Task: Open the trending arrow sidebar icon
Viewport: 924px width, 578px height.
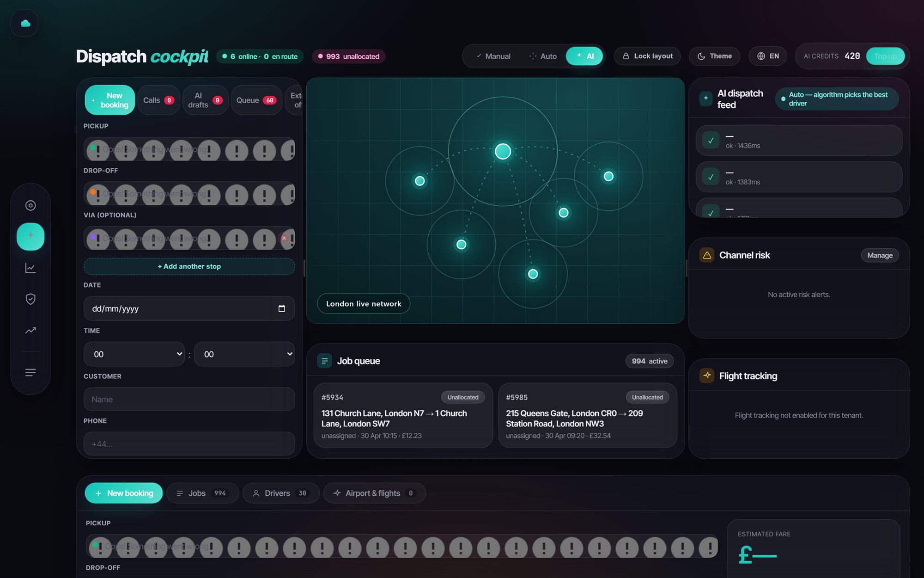Action: click(x=30, y=330)
